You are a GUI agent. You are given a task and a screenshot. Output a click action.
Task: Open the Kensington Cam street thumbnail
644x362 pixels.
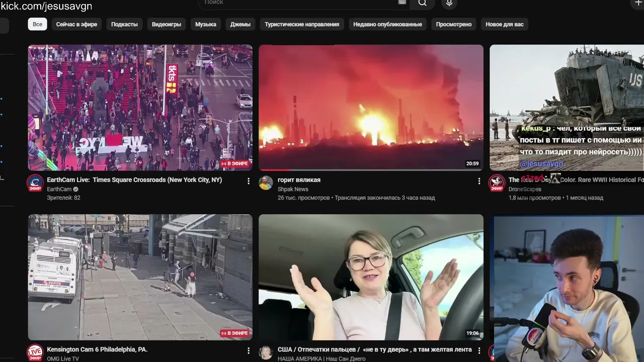(140, 277)
